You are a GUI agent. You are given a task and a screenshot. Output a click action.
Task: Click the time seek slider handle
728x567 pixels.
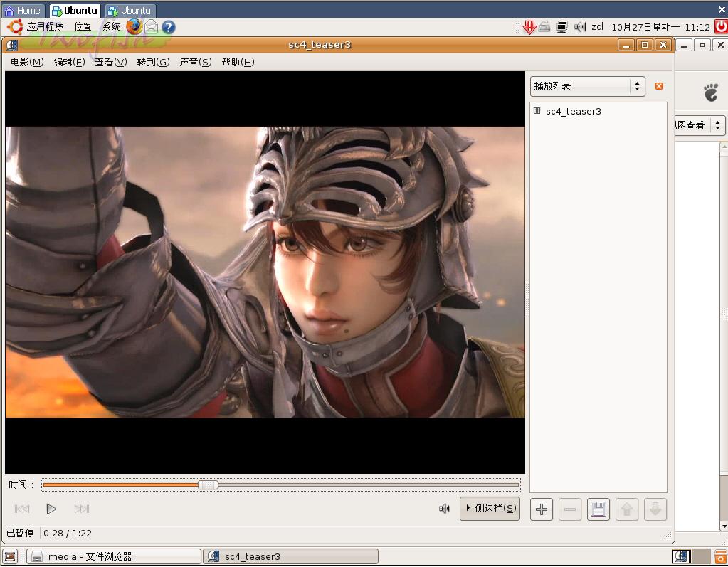point(208,485)
